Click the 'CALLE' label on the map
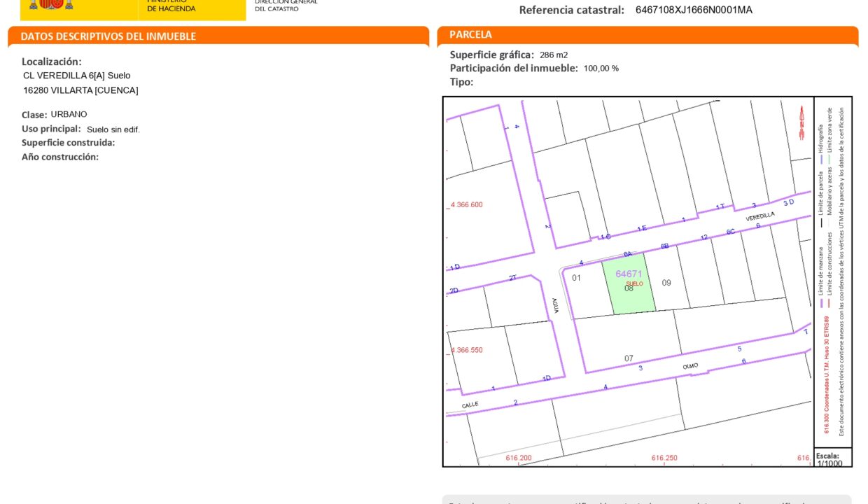 point(470,405)
